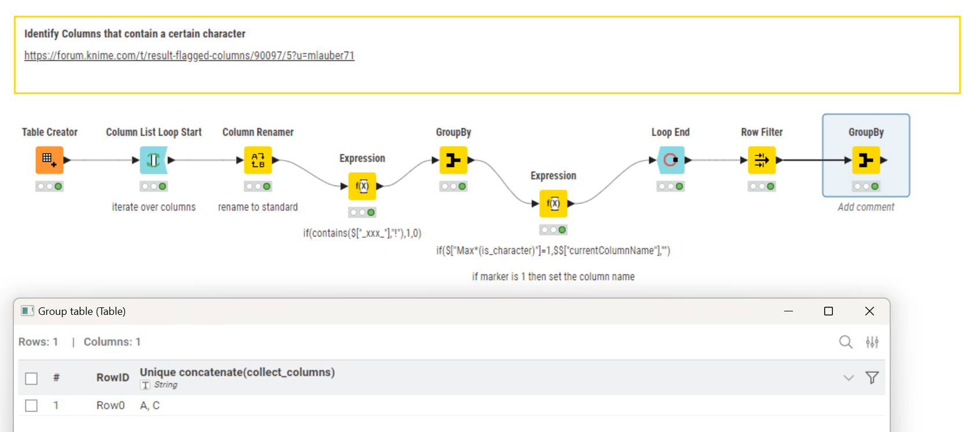980x432 pixels.
Task: Maximize the Group table window
Action: point(828,311)
